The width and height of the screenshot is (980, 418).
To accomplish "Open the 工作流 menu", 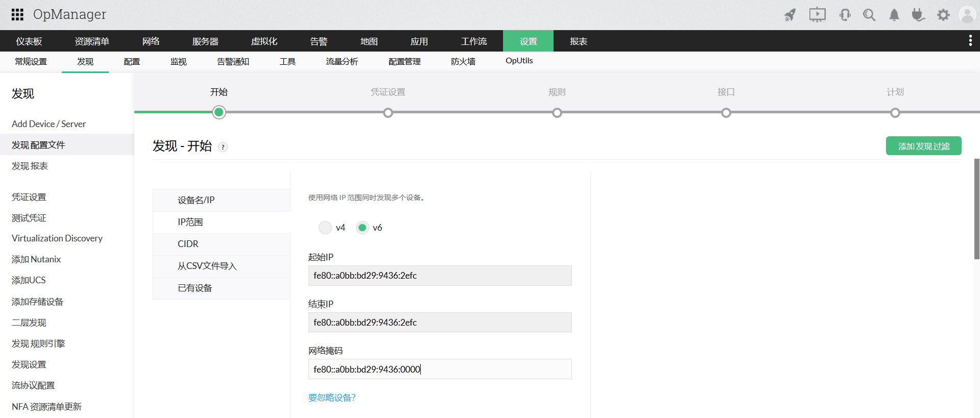I will point(474,41).
